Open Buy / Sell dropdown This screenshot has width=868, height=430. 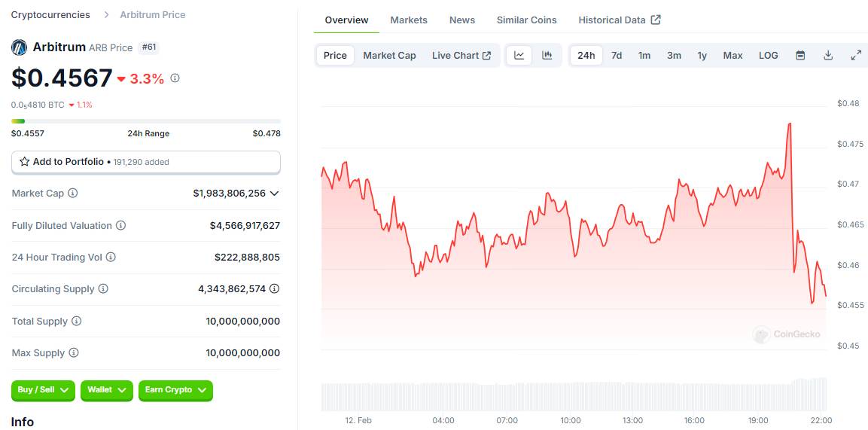point(43,390)
